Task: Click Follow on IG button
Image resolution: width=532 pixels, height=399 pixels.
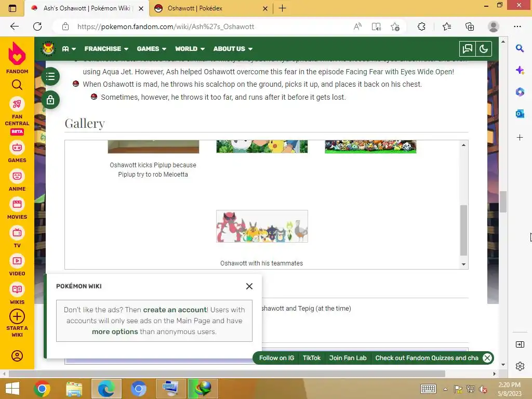Action: [x=276, y=358]
